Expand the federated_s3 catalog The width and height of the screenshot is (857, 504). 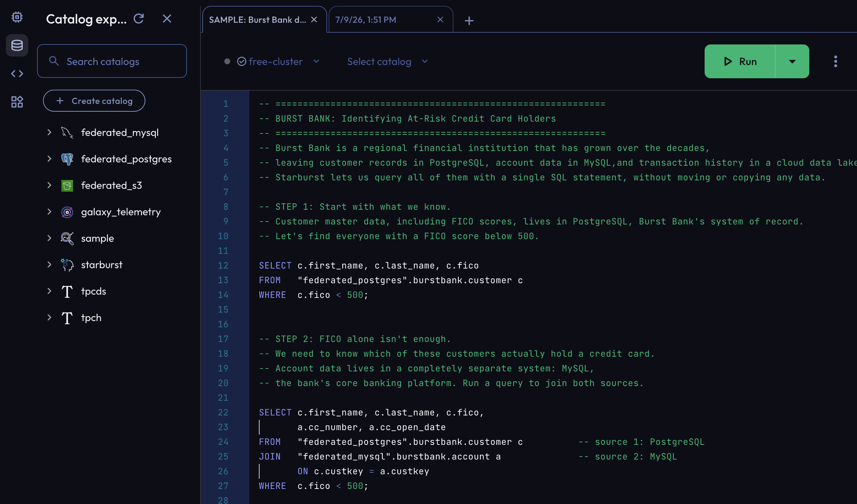tap(49, 186)
